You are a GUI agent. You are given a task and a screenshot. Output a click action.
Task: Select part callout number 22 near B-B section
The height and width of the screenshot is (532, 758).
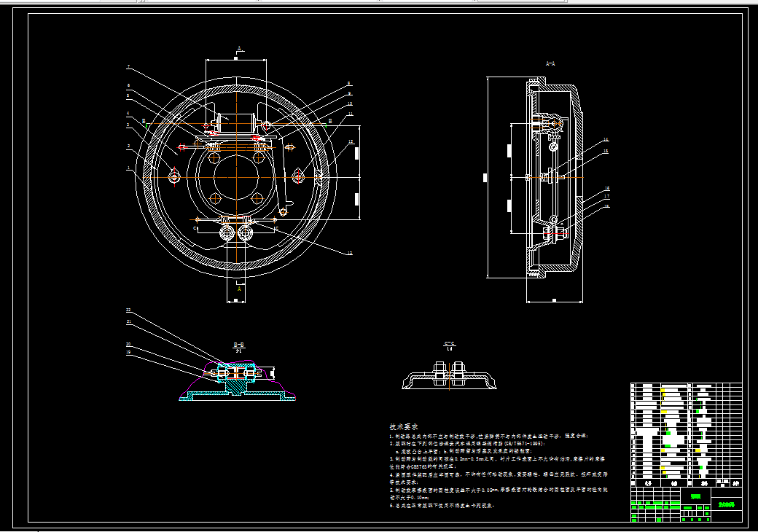click(128, 310)
